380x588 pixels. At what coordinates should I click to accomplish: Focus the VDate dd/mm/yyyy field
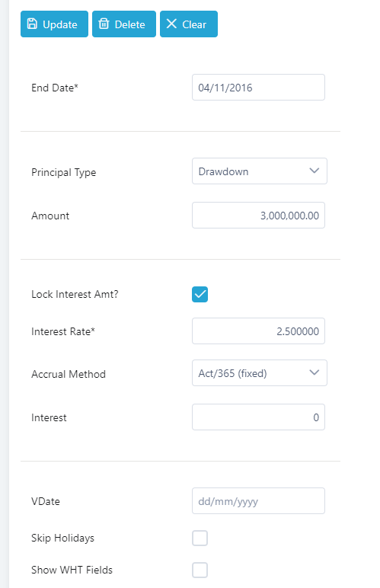259,501
